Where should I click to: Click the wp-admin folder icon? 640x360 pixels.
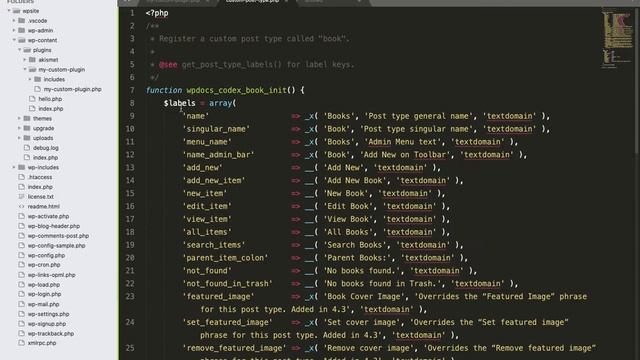pyautogui.click(x=22, y=30)
